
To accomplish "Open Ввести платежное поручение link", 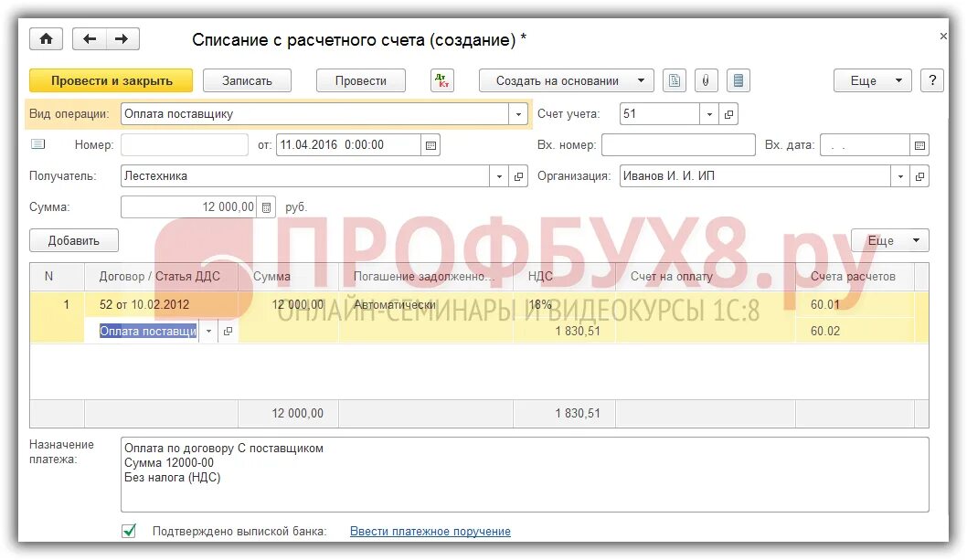I will pyautogui.click(x=430, y=531).
